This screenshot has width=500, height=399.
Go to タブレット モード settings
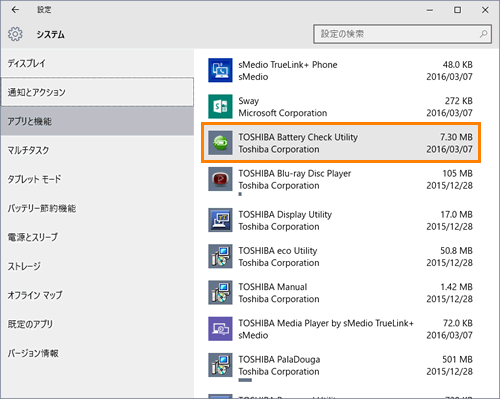click(97, 179)
